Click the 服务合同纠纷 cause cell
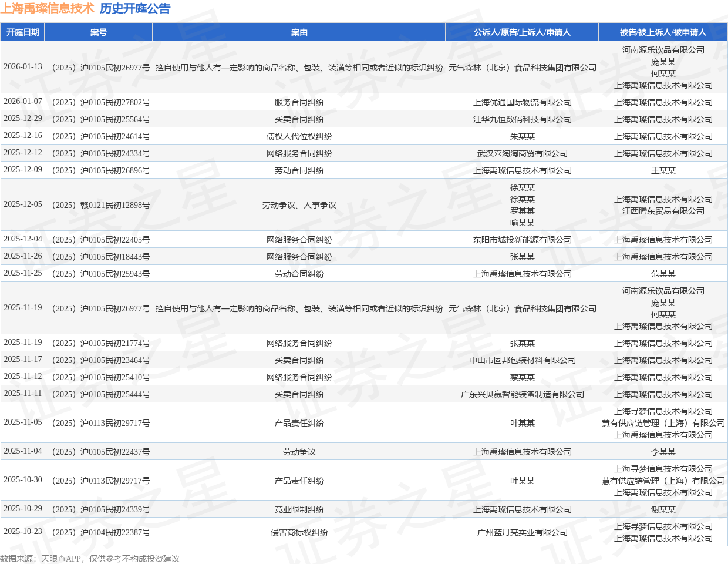Screen dimensions: 728x564 299,102
